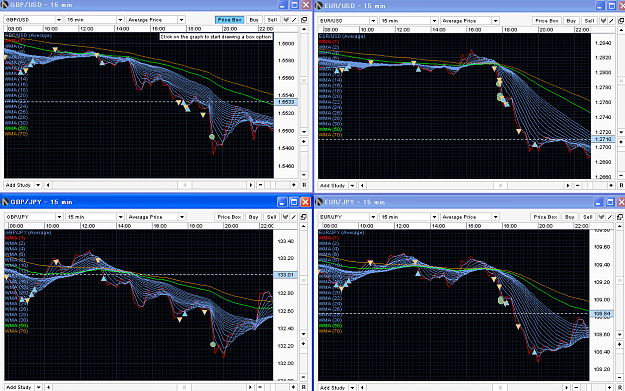
Task: Click 1.5533 price marker on GBP/USD axis
Action: 286,102
